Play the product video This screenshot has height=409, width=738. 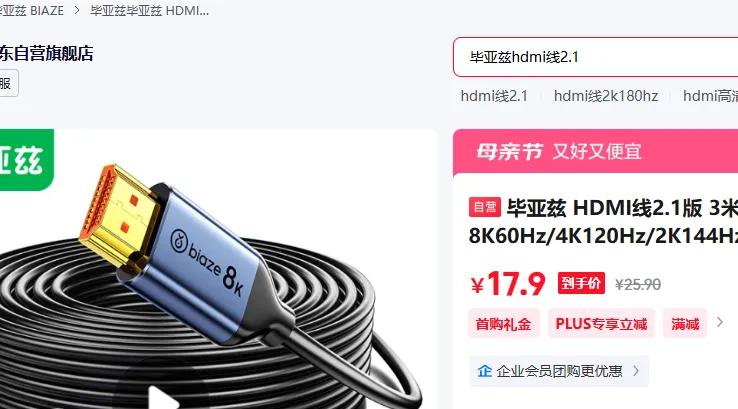[162, 399]
